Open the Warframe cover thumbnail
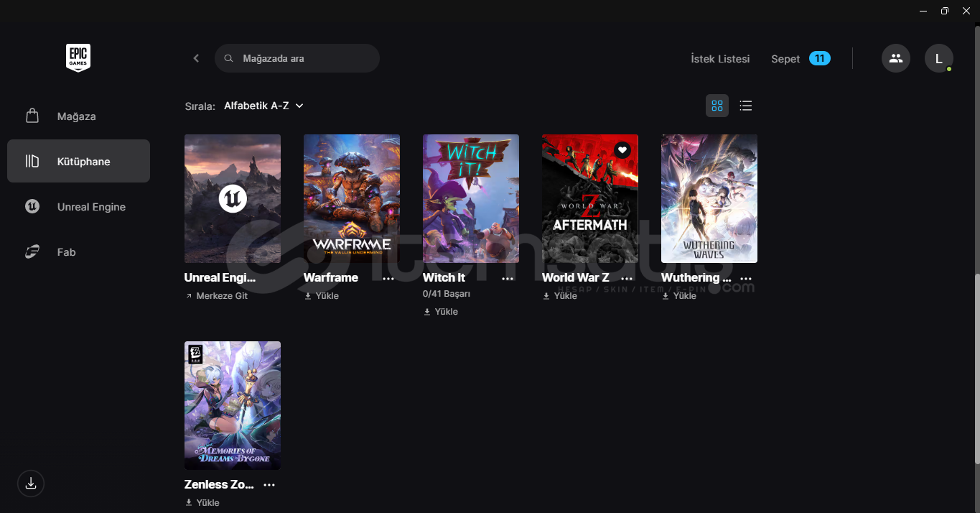The height and width of the screenshot is (513, 980). coord(352,198)
